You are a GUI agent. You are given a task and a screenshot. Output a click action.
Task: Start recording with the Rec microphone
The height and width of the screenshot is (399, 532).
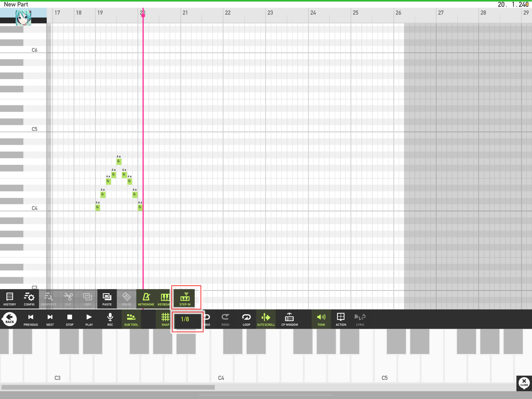click(x=110, y=319)
